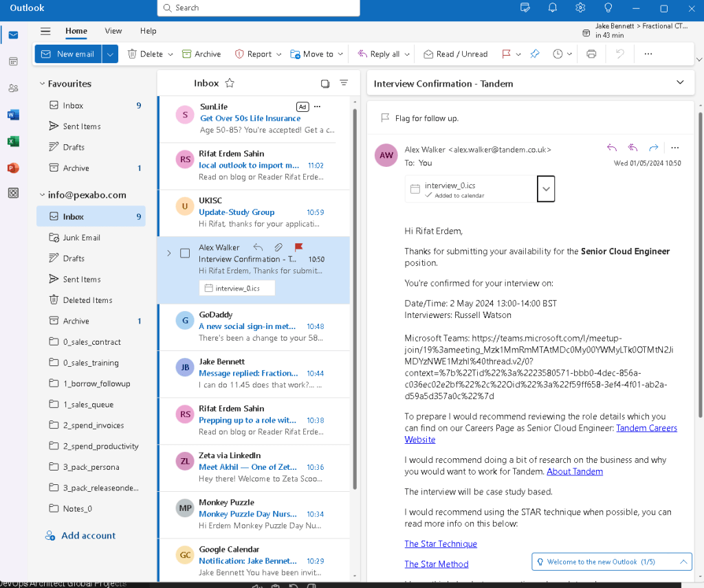The height and width of the screenshot is (588, 704).
Task: Open the Mail module in left rail
Action: (x=14, y=35)
